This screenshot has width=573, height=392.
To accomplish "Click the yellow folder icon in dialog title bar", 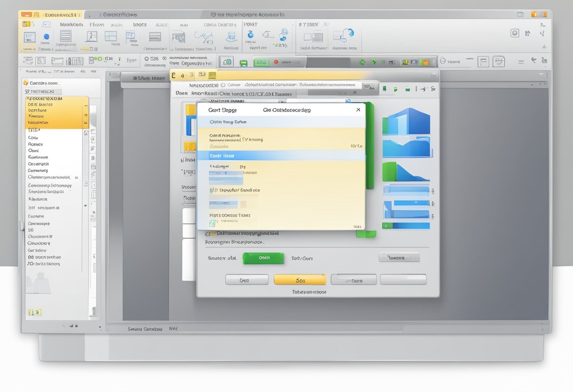I will coord(213,75).
